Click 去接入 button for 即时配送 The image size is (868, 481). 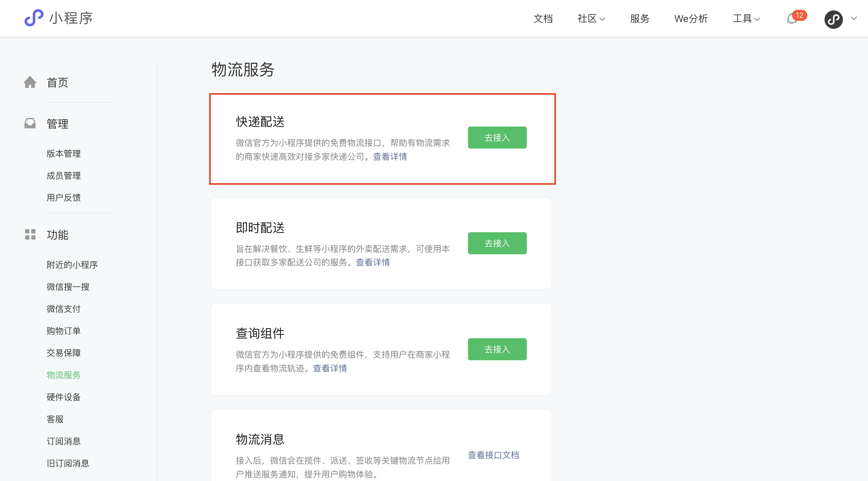[497, 243]
